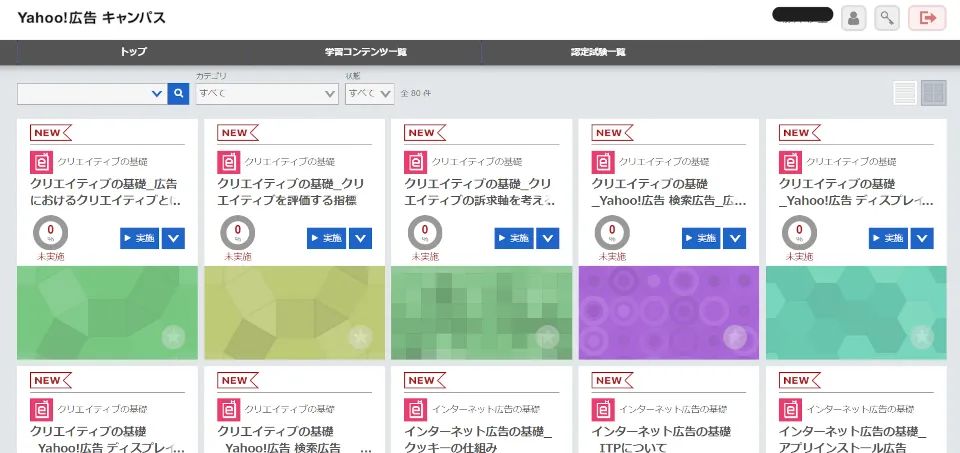This screenshot has height=453, width=960.
Task: Open the 状態 status dropdown
Action: [370, 94]
